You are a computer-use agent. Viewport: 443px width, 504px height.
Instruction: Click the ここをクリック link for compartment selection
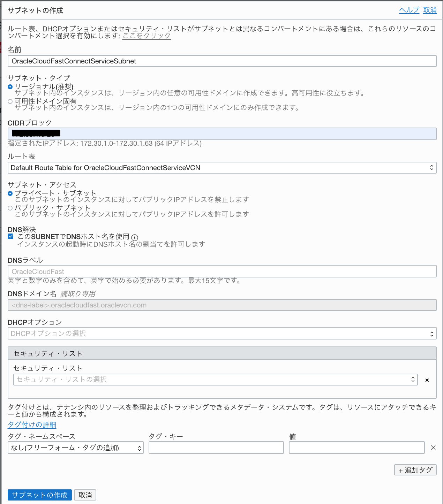(x=147, y=36)
